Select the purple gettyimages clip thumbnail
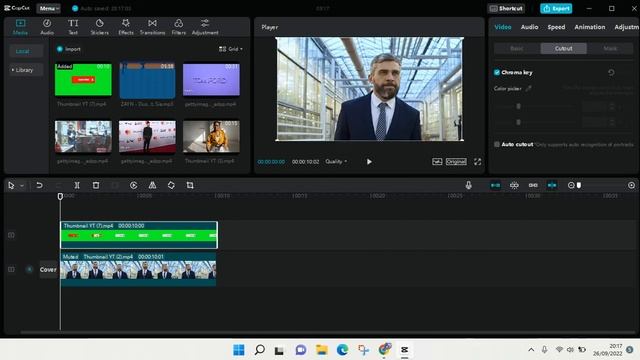640x360 pixels. coord(211,80)
